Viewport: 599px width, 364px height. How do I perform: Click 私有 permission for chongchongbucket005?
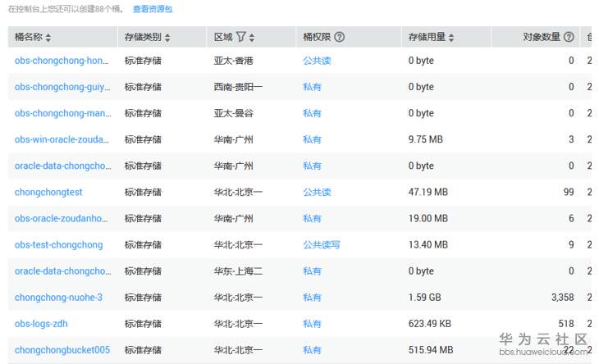(x=312, y=350)
